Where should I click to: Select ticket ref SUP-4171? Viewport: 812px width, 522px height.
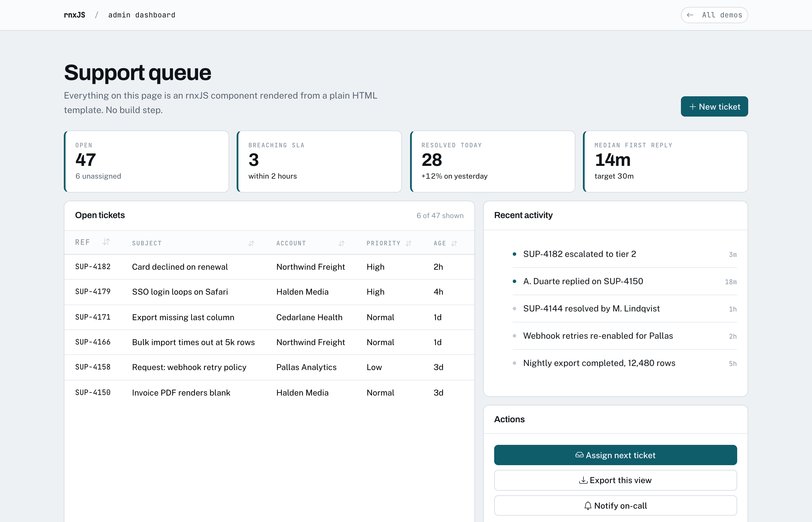(93, 317)
